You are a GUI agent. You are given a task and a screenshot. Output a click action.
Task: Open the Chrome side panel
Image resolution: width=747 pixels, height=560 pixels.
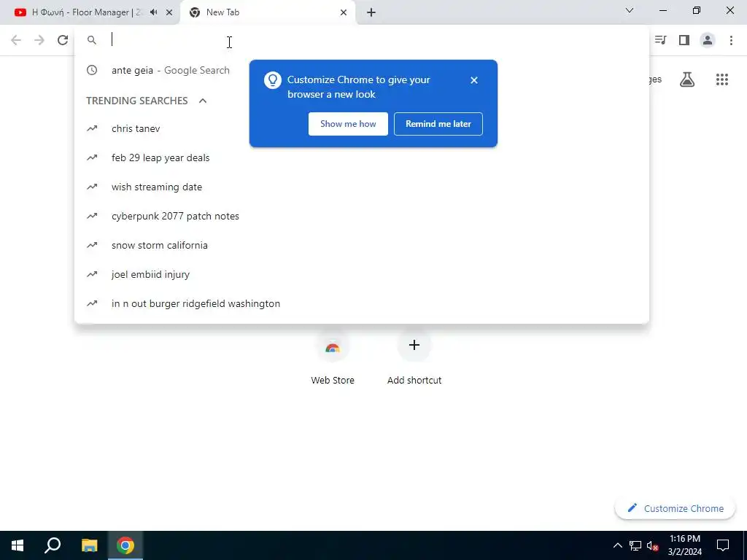(684, 40)
